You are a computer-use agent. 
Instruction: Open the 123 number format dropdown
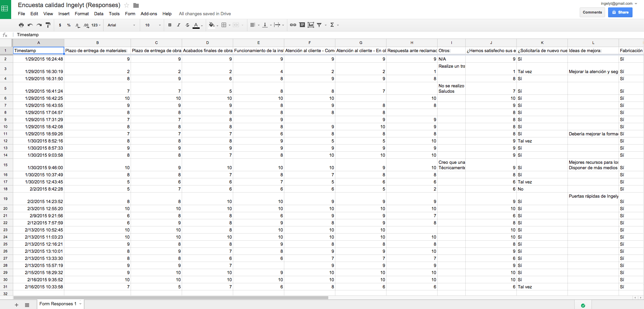click(96, 25)
